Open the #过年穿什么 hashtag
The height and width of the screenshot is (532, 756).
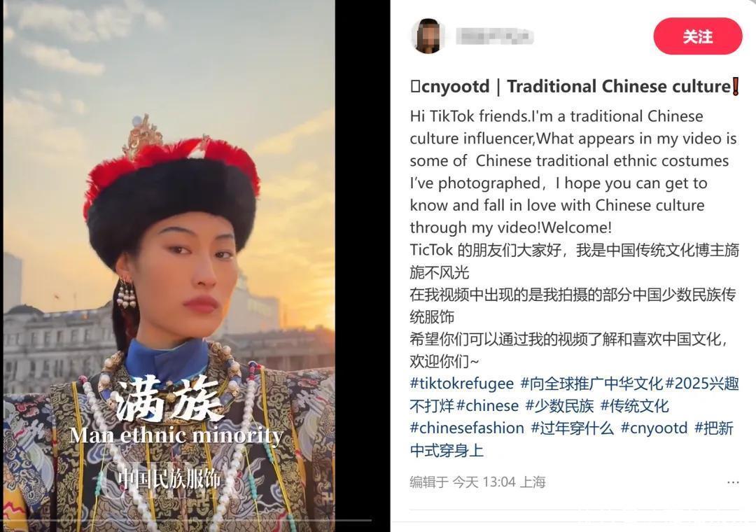[x=573, y=428]
